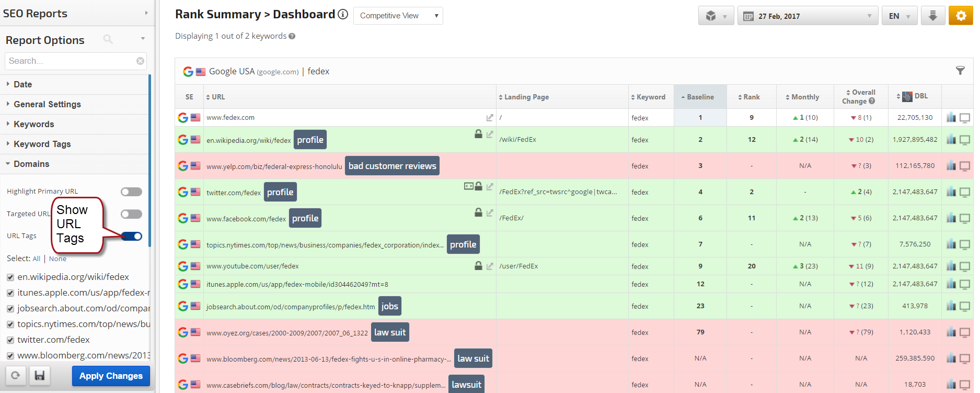Sort the table by Baseline column

(700, 97)
